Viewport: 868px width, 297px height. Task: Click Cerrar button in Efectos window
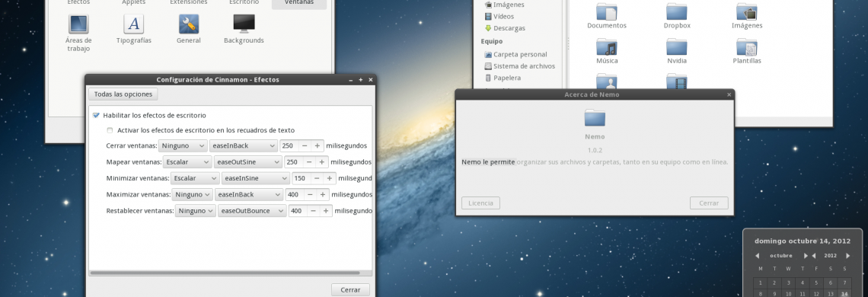350,290
